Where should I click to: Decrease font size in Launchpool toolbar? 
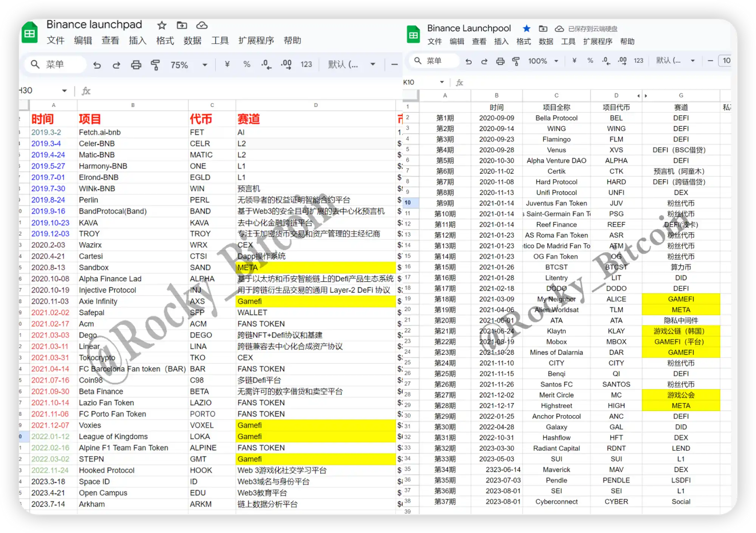coord(710,60)
